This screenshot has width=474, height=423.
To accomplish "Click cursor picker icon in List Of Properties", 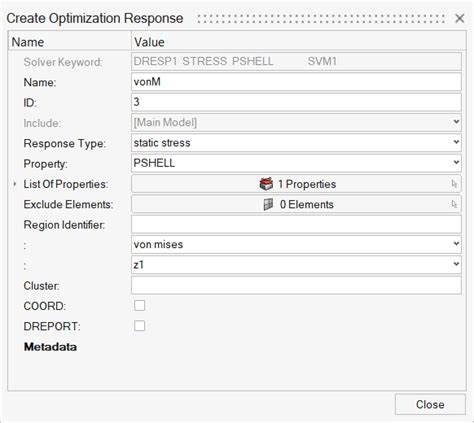I will 454,184.
